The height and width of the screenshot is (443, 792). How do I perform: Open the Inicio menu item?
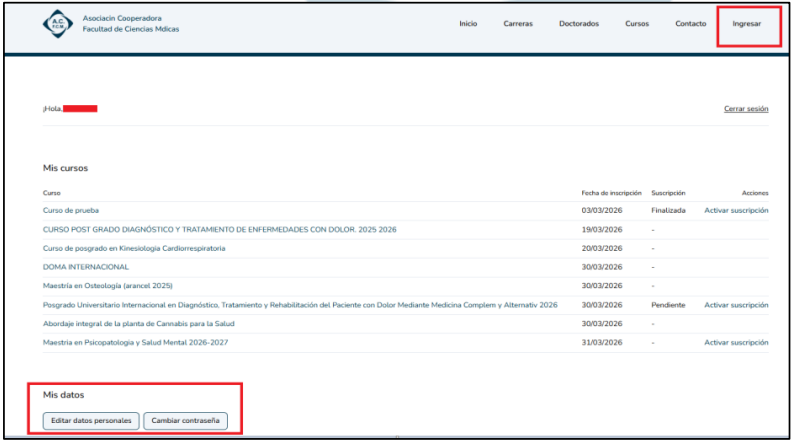pyautogui.click(x=468, y=24)
